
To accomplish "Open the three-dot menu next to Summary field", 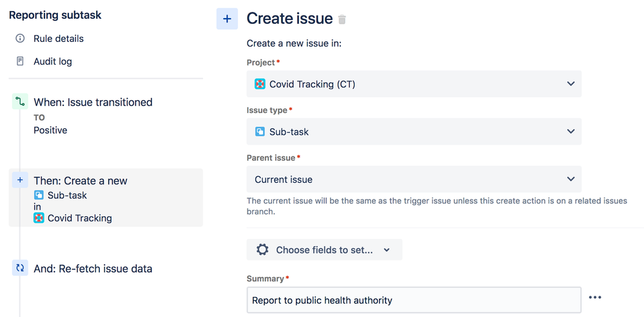I will point(595,298).
